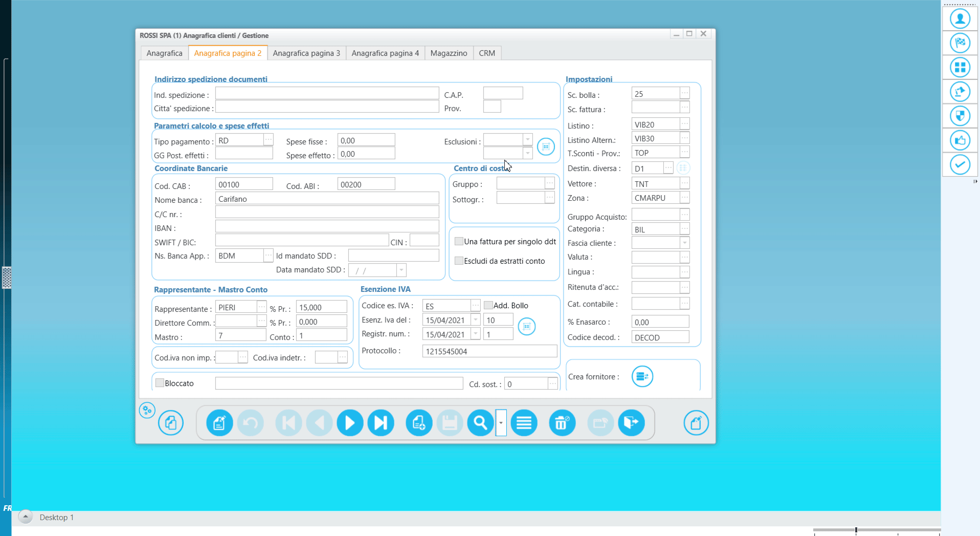Check the Bloccato checkbox
The image size is (980, 536).
tap(160, 383)
